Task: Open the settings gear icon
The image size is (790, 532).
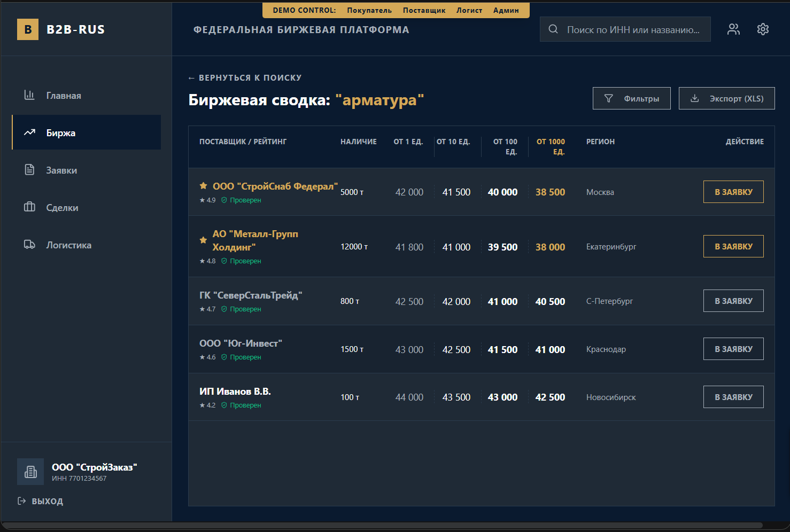Action: pyautogui.click(x=763, y=29)
